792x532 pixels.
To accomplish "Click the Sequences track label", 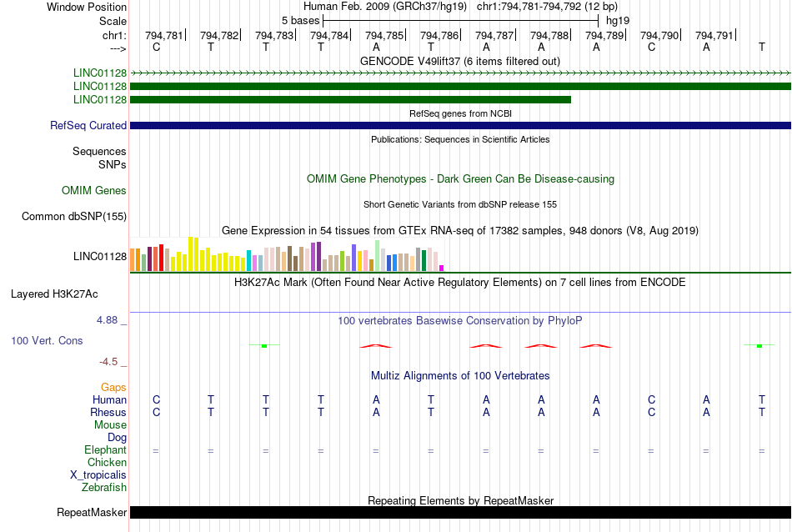I will coord(99,151).
